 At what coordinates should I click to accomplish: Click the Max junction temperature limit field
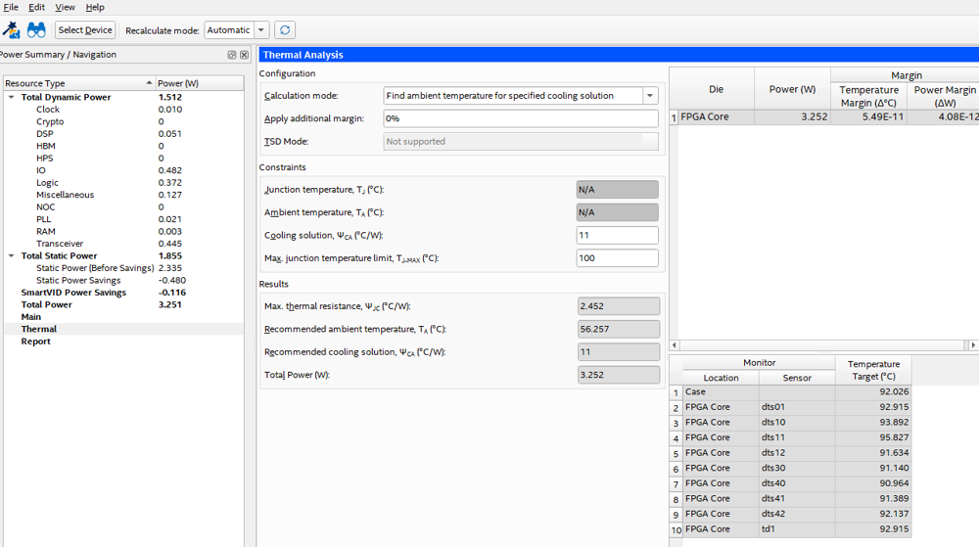617,258
